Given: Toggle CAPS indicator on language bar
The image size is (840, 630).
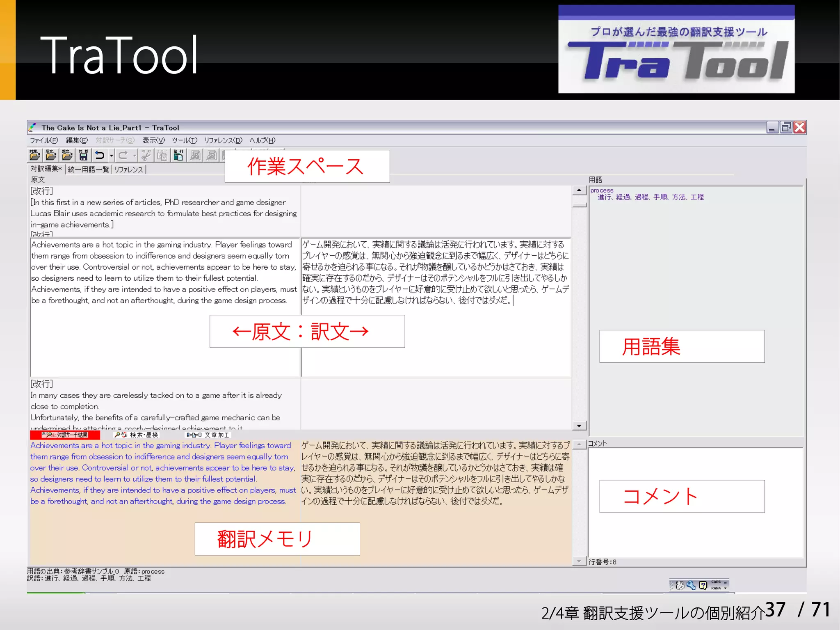Looking at the screenshot, I should 716,582.
